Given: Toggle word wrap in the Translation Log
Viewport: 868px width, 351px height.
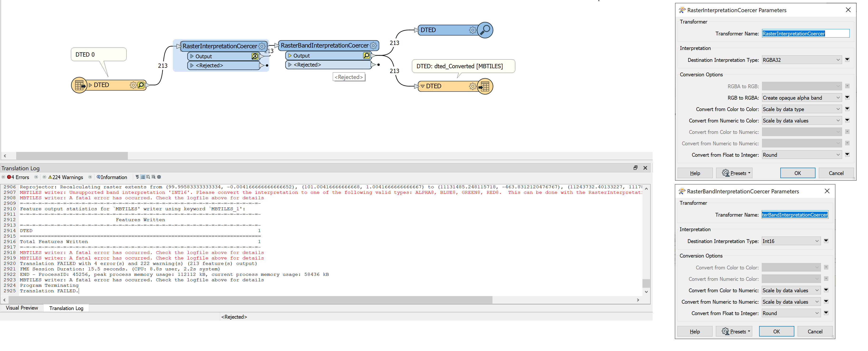Looking at the screenshot, I should click(137, 177).
